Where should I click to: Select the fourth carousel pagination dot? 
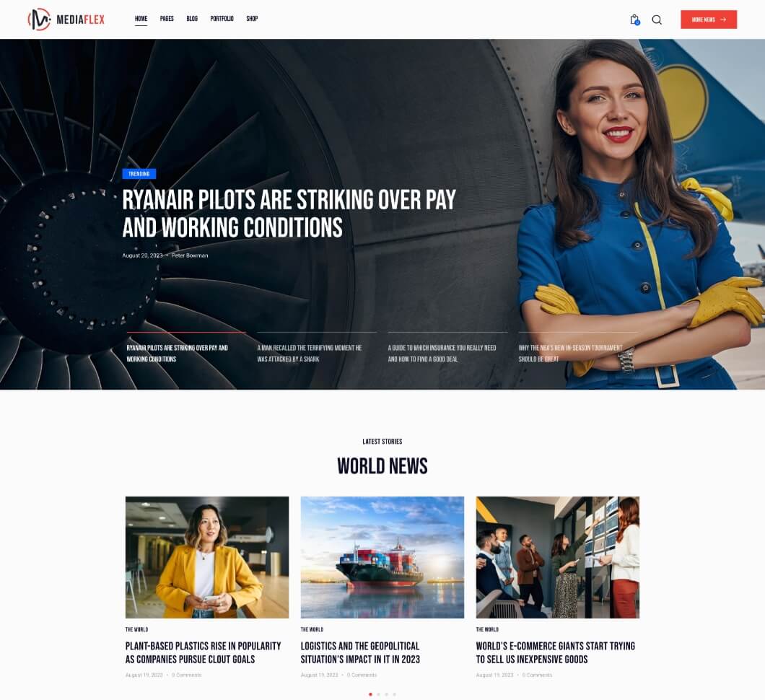pos(394,694)
